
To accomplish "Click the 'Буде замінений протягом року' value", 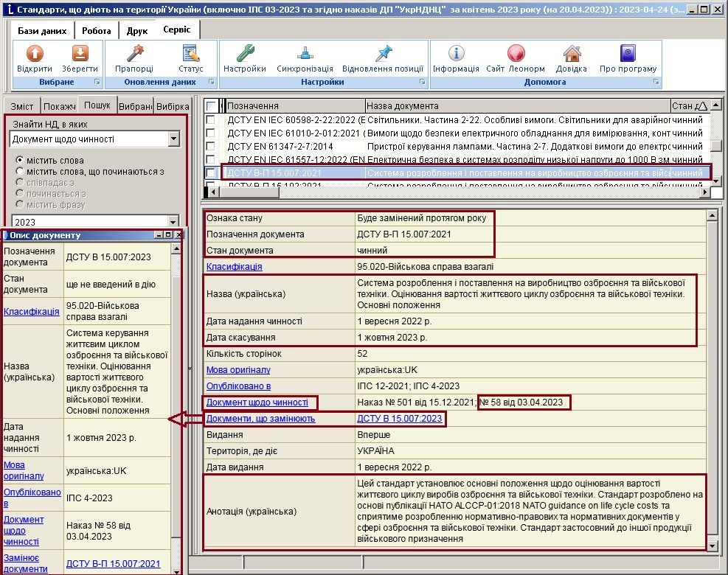I will pyautogui.click(x=422, y=218).
